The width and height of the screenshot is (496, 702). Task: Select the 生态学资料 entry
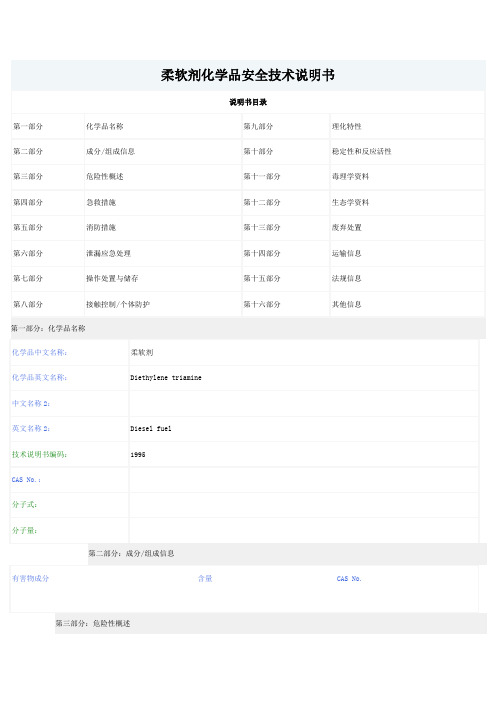[351, 202]
